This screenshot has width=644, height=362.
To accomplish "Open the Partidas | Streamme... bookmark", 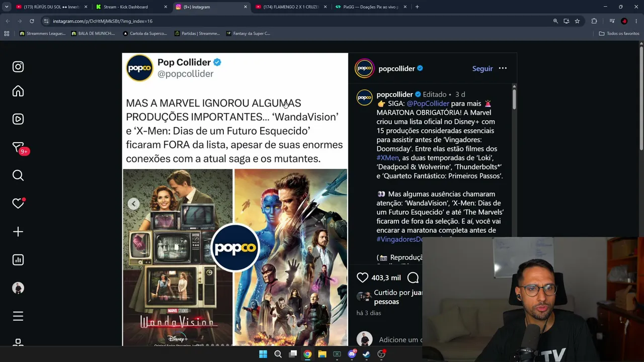I will 197,34.
